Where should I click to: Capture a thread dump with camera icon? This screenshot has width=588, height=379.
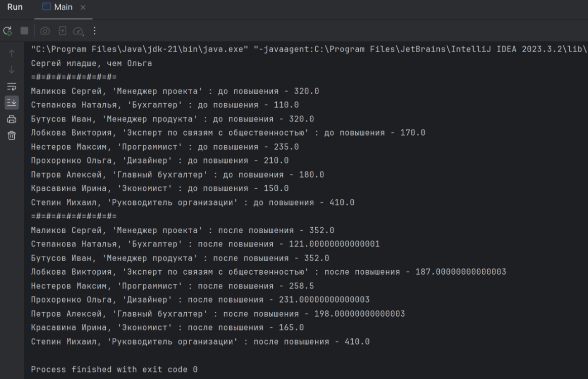[x=45, y=30]
